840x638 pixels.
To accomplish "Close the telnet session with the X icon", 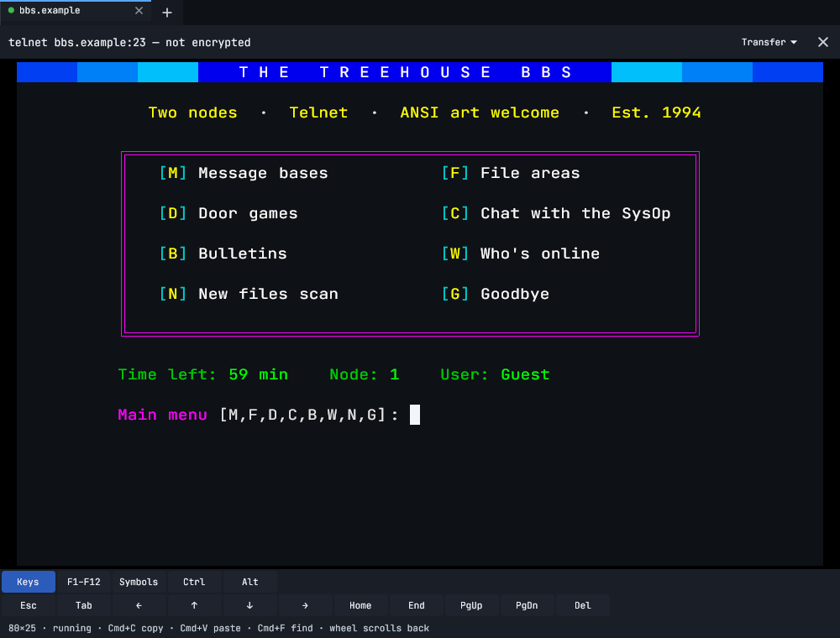I will click(823, 42).
